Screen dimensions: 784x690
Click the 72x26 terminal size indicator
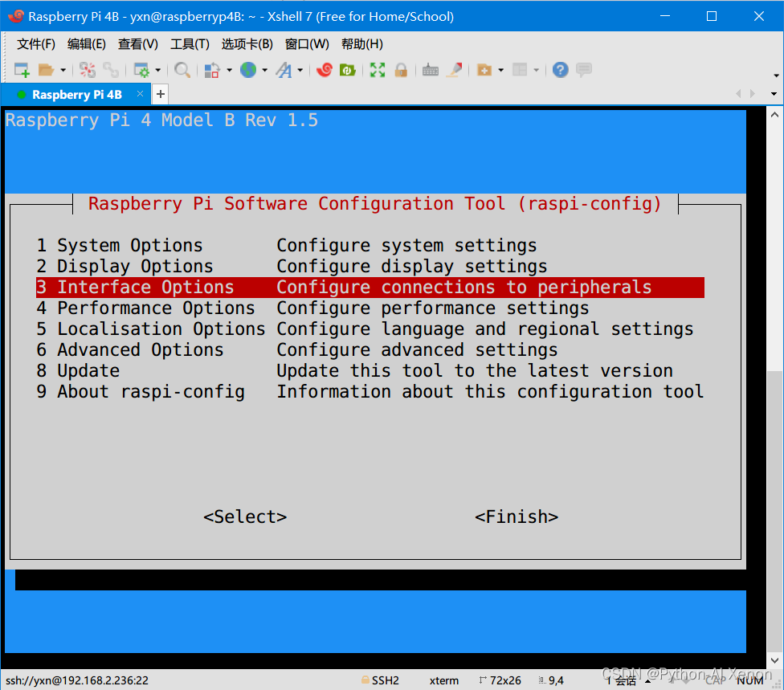tap(505, 680)
